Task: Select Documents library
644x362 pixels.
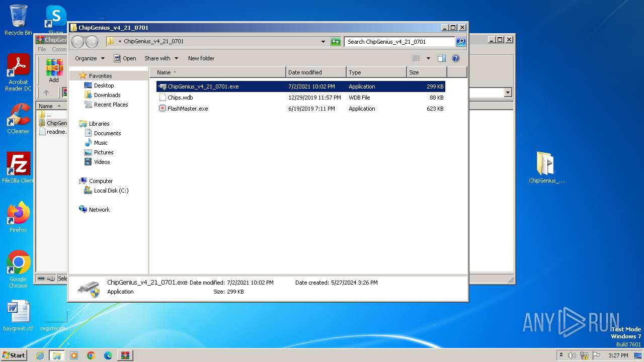Action: (x=103, y=133)
